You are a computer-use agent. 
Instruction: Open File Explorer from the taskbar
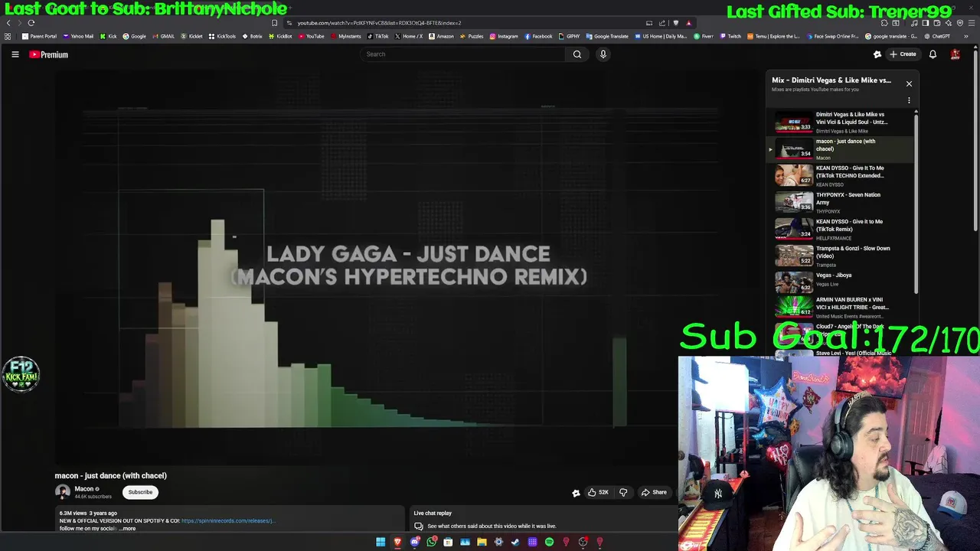482,542
